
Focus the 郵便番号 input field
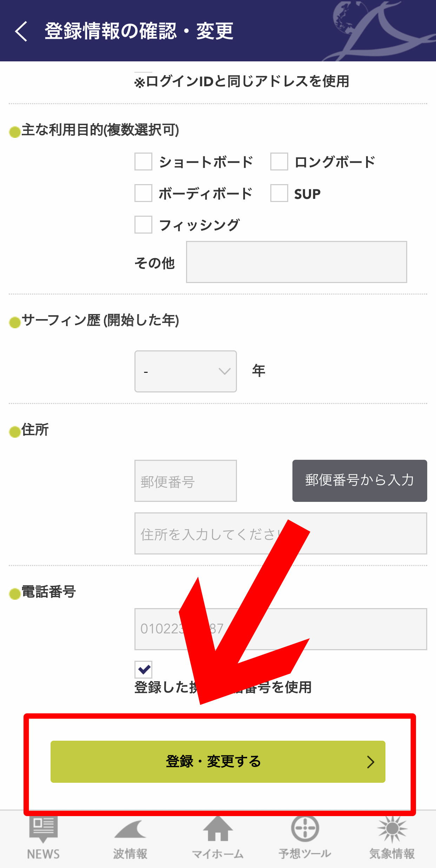coord(186,481)
